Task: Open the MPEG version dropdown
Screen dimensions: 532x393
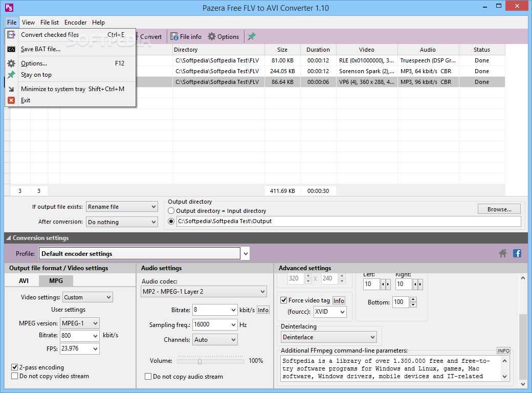Action: (x=80, y=323)
